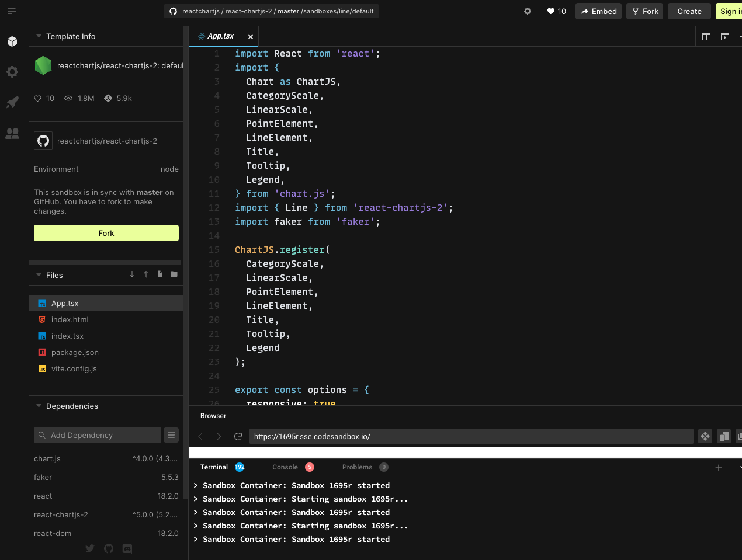Open the Deployment rocket panel
The height and width of the screenshot is (560, 742).
12,102
